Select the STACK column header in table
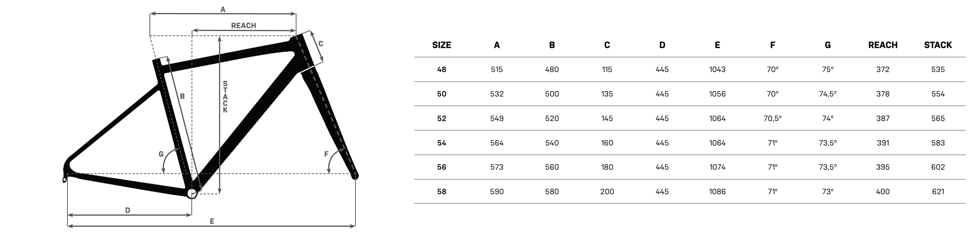The width and height of the screenshot is (980, 236). point(938,45)
